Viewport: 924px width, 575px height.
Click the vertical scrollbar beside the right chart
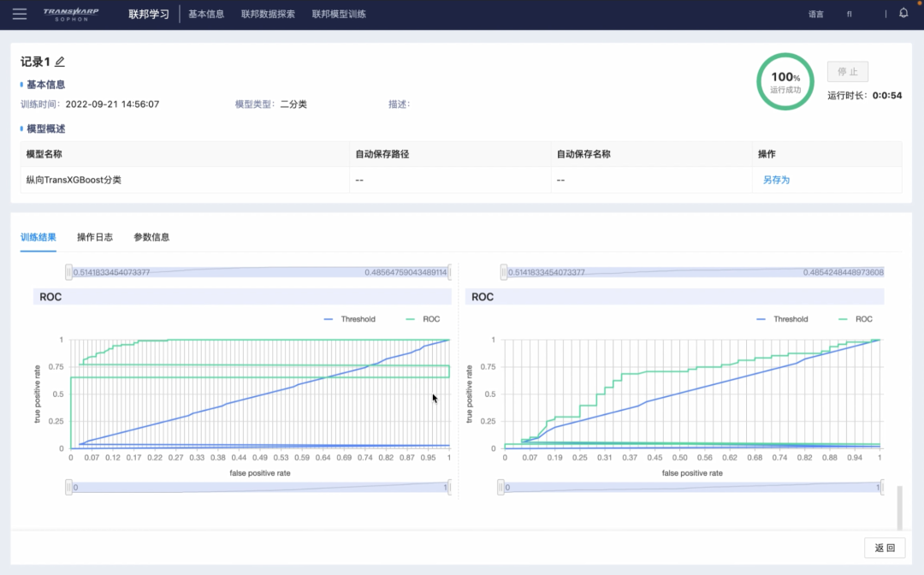point(899,508)
